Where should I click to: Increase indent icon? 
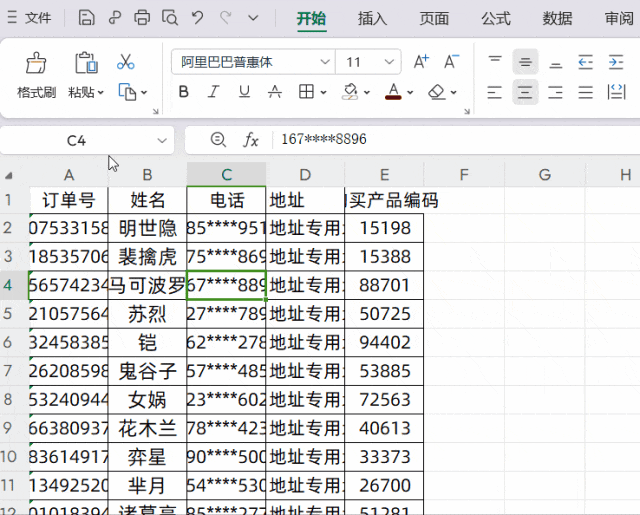pyautogui.click(x=616, y=62)
